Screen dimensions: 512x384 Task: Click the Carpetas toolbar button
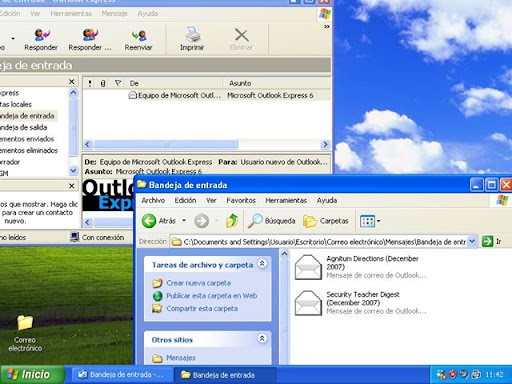[x=326, y=221]
